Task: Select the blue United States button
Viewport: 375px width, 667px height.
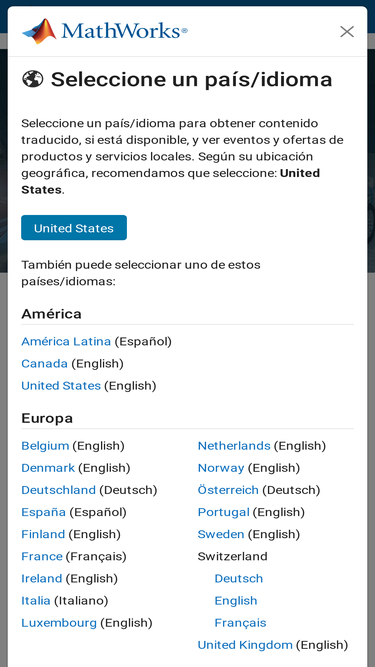Action: tap(74, 228)
